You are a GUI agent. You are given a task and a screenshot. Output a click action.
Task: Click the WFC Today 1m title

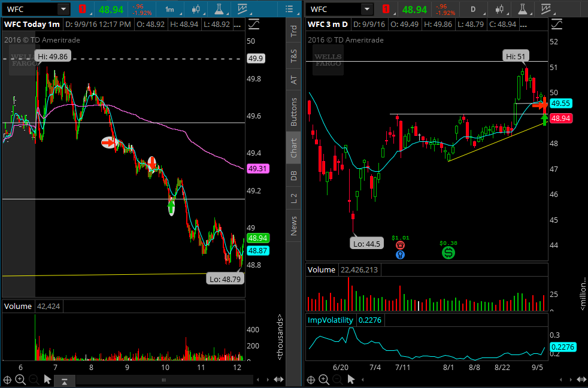tap(32, 25)
